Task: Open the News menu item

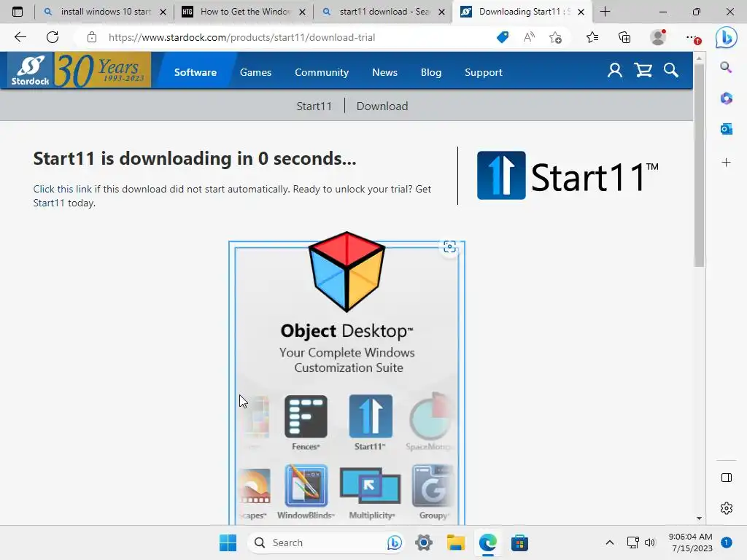Action: (384, 72)
